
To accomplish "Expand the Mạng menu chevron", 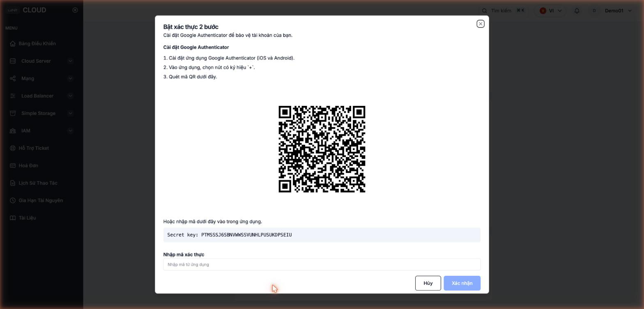I will tap(70, 78).
